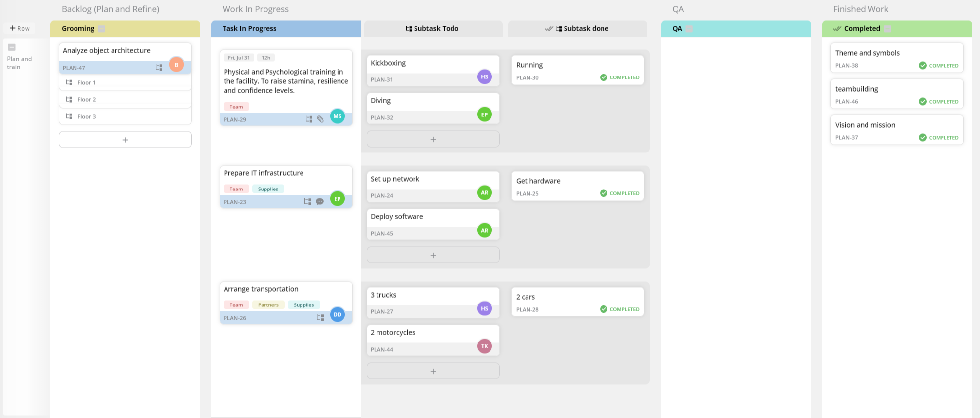Open comment bubble icon on PLAN-23

click(320, 201)
